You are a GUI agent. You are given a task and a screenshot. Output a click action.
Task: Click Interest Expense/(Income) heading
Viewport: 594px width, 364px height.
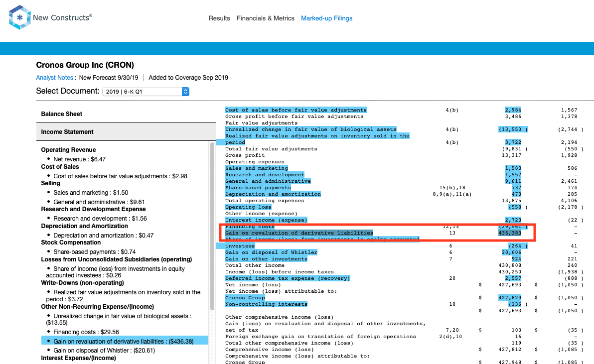click(78, 358)
